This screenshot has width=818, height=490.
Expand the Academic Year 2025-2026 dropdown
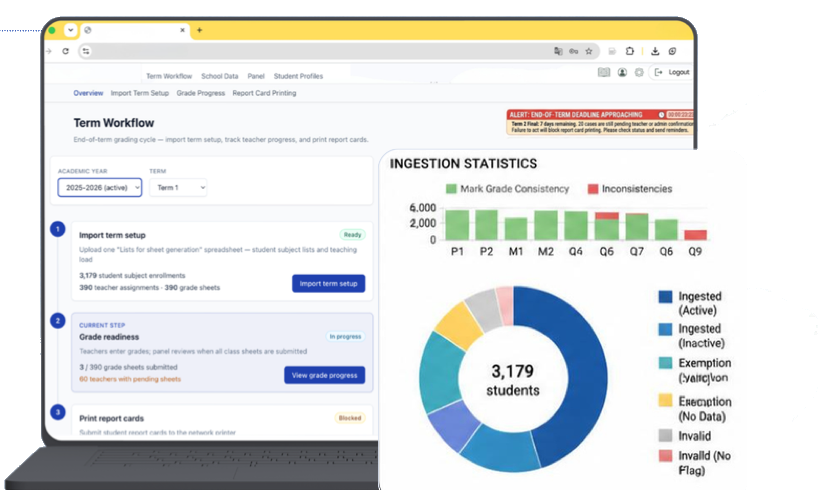pyautogui.click(x=100, y=187)
